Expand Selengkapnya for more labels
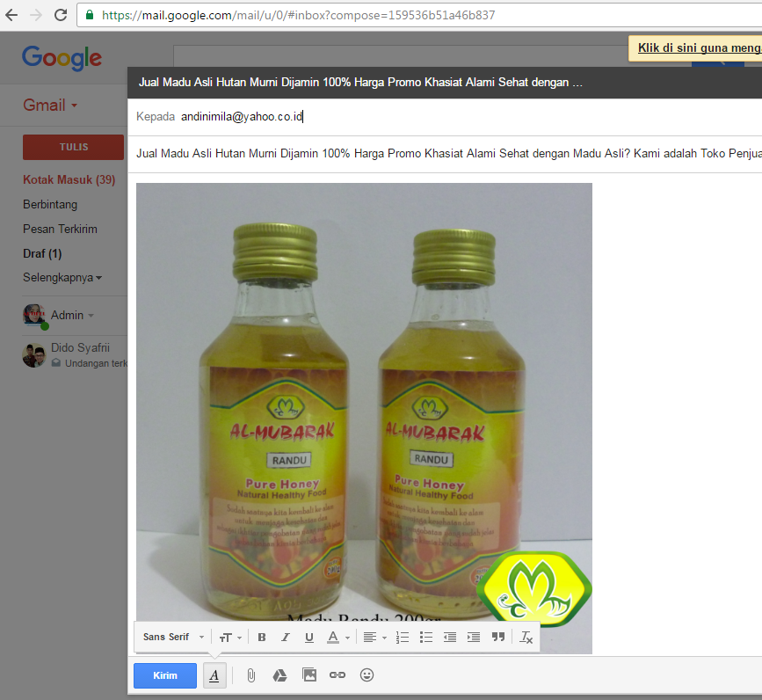 click(62, 278)
